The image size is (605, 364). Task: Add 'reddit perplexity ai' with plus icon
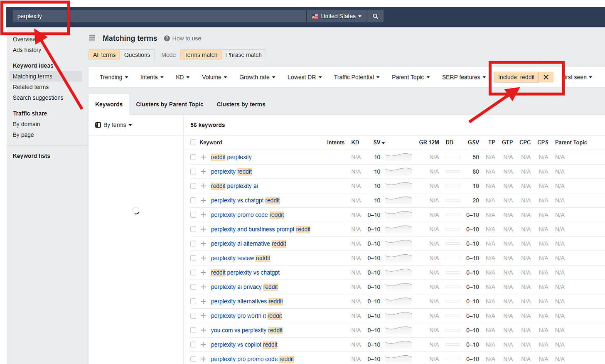coord(203,186)
